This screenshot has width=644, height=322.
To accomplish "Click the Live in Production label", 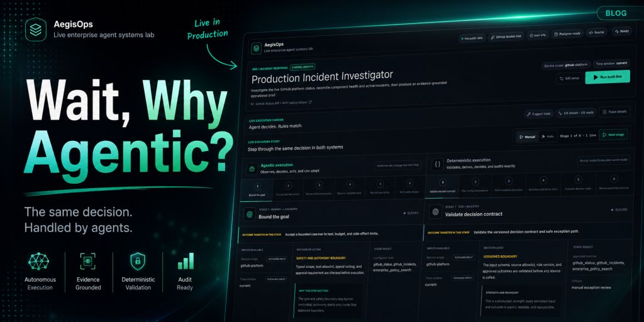I will (x=208, y=29).
